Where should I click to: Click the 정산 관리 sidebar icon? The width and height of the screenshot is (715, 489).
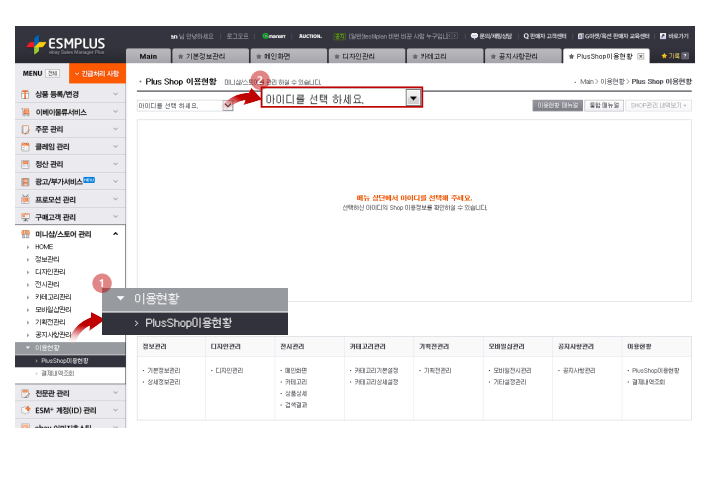tap(26, 164)
